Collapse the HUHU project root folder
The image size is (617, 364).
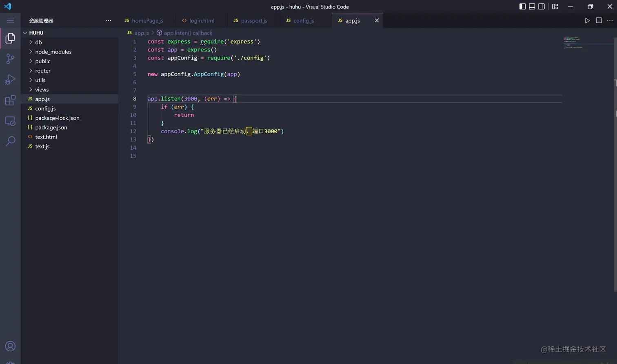[69, 33]
